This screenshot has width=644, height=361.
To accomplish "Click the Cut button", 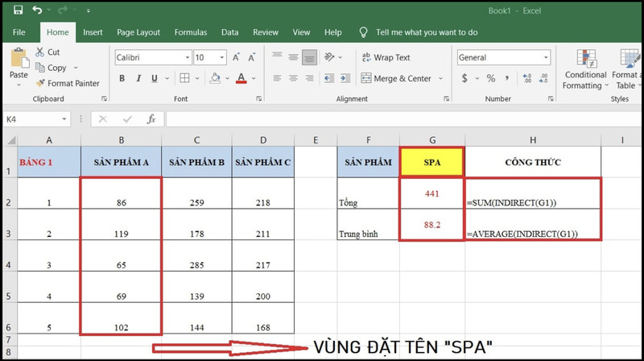I will click(47, 52).
